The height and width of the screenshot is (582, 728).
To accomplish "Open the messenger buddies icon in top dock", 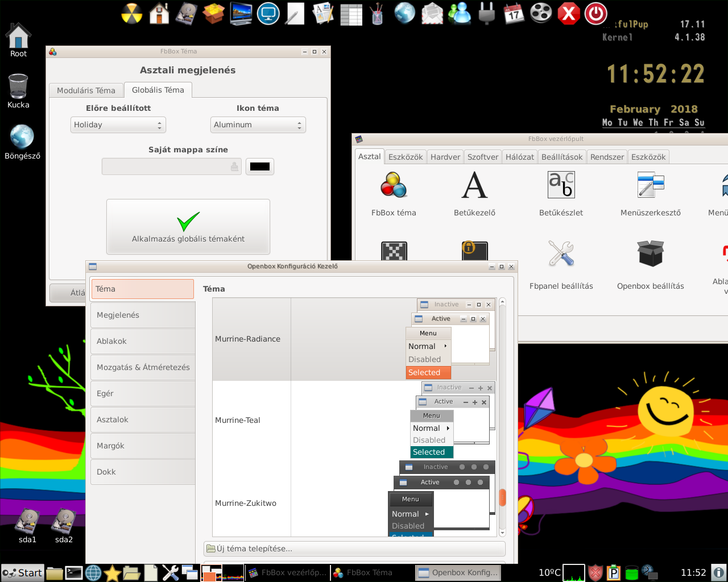I will click(x=460, y=13).
